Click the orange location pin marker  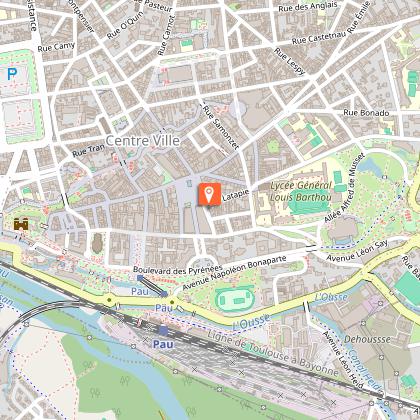[209, 194]
